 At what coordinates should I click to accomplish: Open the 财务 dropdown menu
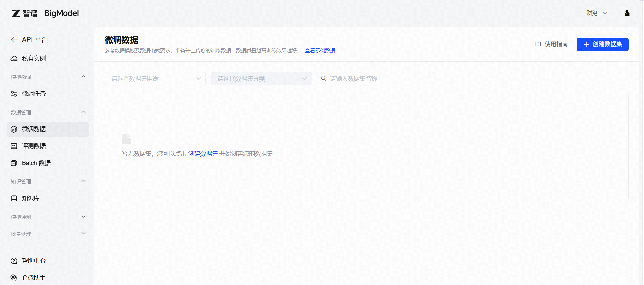[x=596, y=13]
